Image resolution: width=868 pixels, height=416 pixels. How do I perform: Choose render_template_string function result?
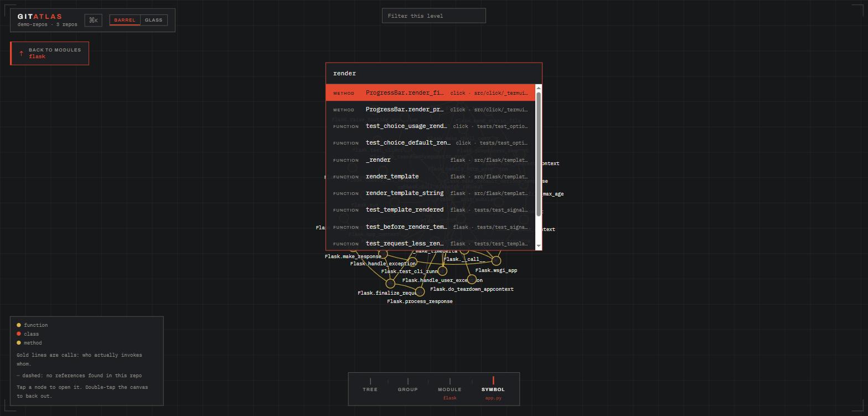(431, 193)
